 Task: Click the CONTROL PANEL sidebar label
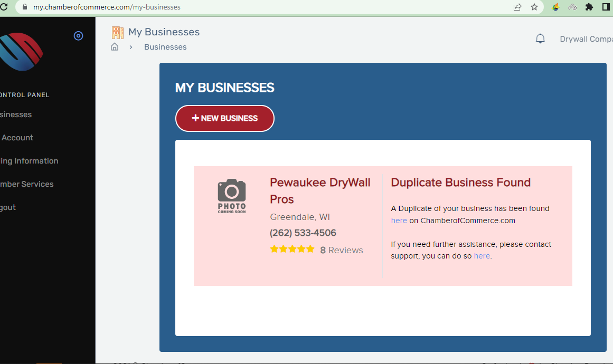pos(25,95)
